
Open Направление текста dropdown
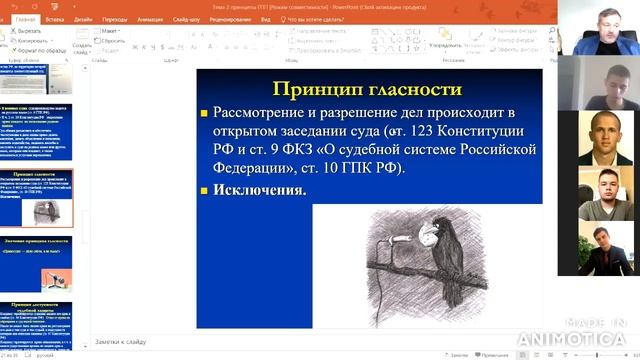[x=318, y=31]
